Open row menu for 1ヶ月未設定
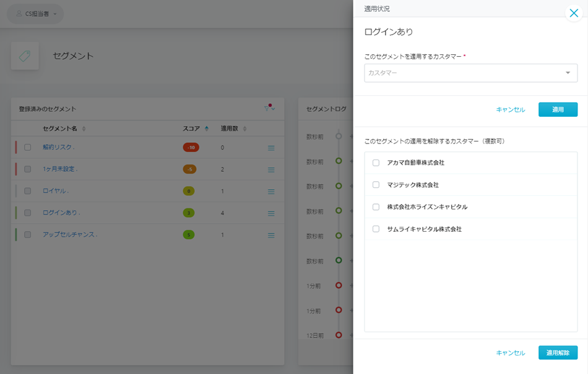 pyautogui.click(x=271, y=169)
